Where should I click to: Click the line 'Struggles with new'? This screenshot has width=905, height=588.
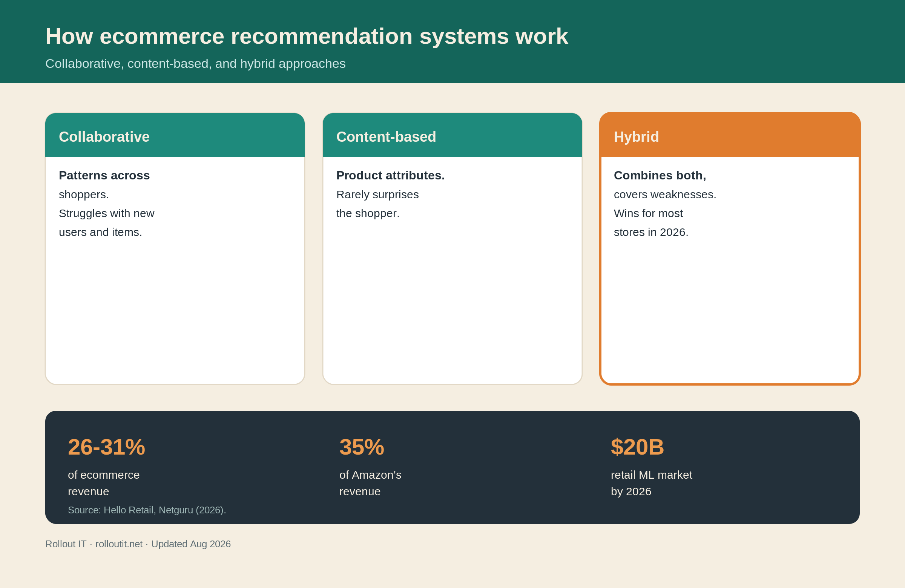[106, 213]
